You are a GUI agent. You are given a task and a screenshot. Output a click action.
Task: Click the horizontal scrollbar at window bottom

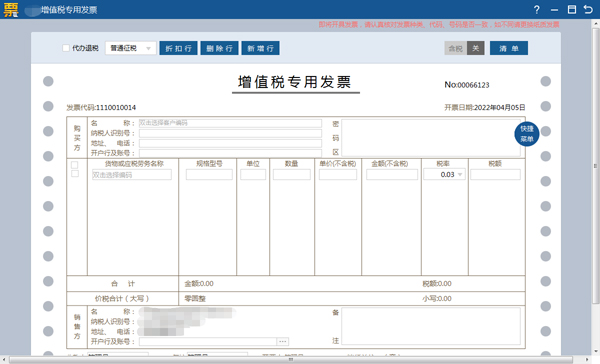point(291,360)
